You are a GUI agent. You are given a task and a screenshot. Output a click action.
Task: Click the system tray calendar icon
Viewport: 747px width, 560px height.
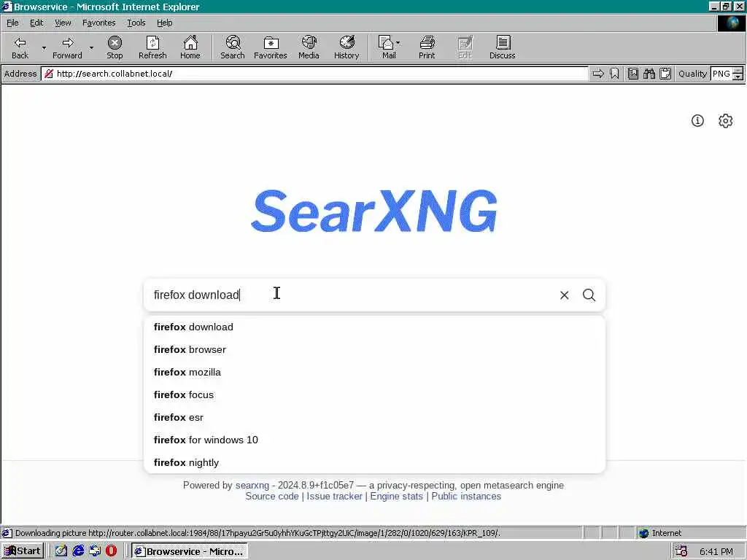pos(681,551)
